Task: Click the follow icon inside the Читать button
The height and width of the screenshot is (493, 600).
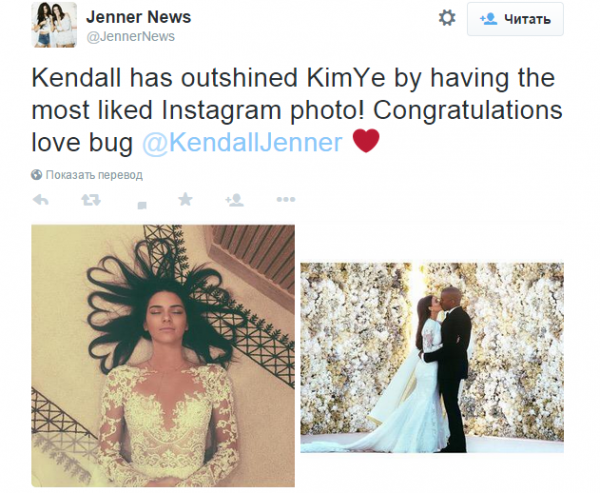Action: (x=489, y=19)
